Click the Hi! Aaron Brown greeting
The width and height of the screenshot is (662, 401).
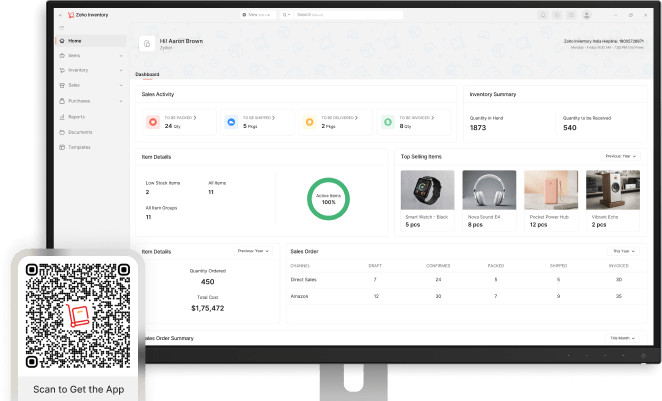tap(181, 41)
